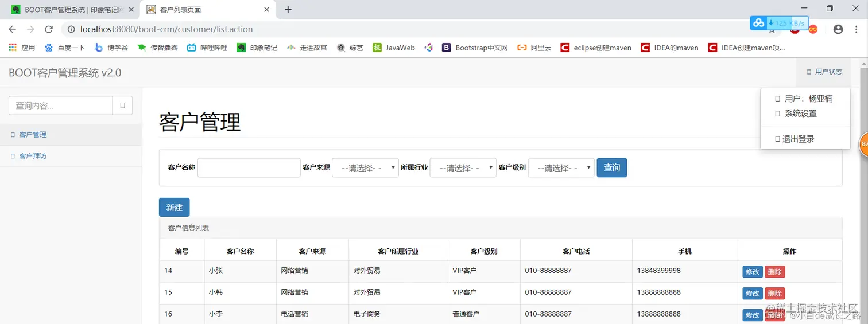Open 系统设置 from user menu

coord(805,114)
